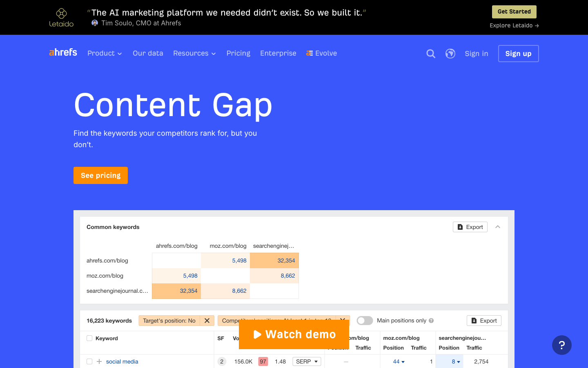This screenshot has width=588, height=368.
Task: Click the 156.0K volume value
Action: tap(243, 361)
